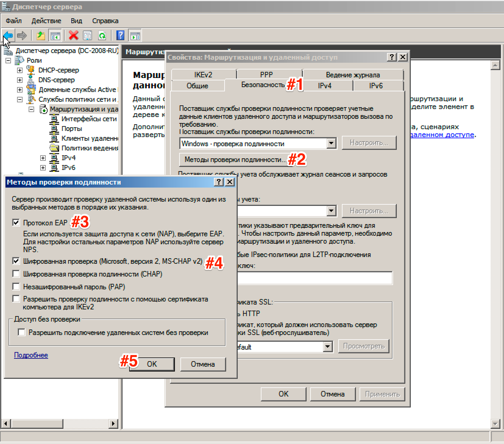The height and width of the screenshot is (444, 504).
Task: Enable Разрешить подключение без проверки checkbox
Action: point(22,332)
